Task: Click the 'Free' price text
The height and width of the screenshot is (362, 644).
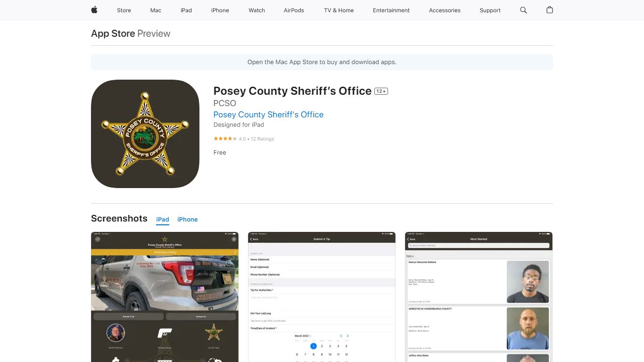Action: [x=220, y=153]
